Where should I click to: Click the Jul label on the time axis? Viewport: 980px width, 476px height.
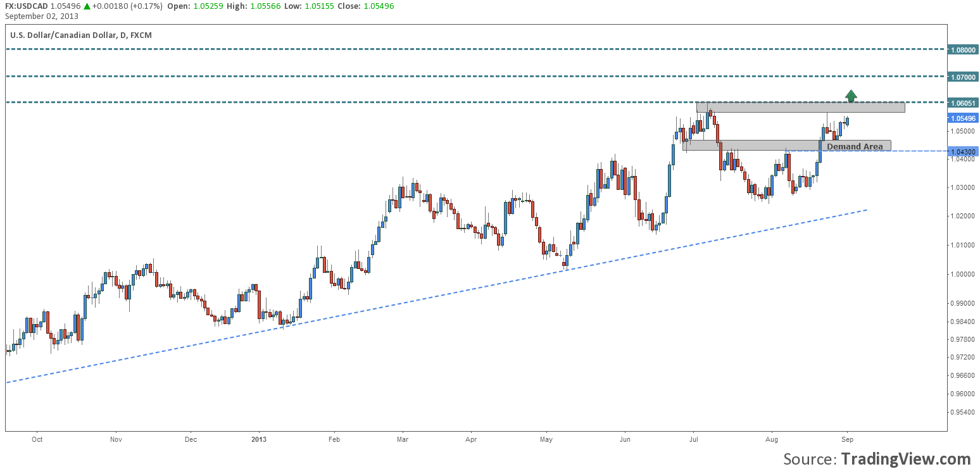[693, 439]
